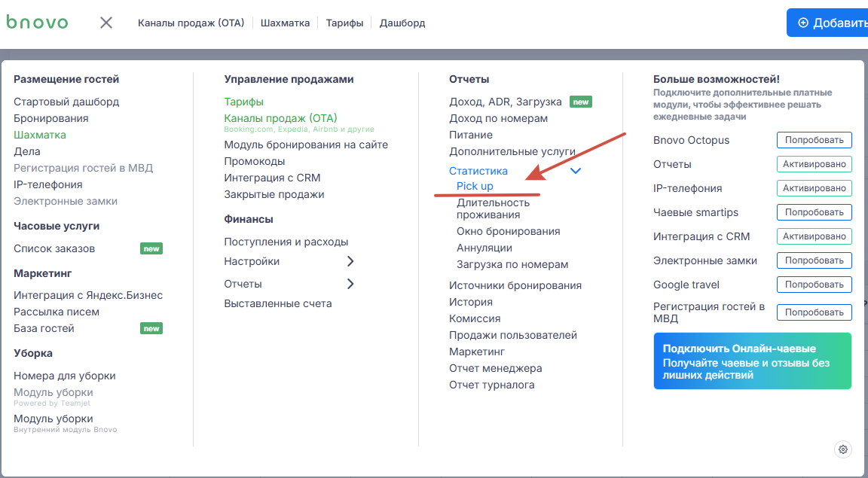
Task: Open the Pick up statistics report
Action: (x=475, y=186)
